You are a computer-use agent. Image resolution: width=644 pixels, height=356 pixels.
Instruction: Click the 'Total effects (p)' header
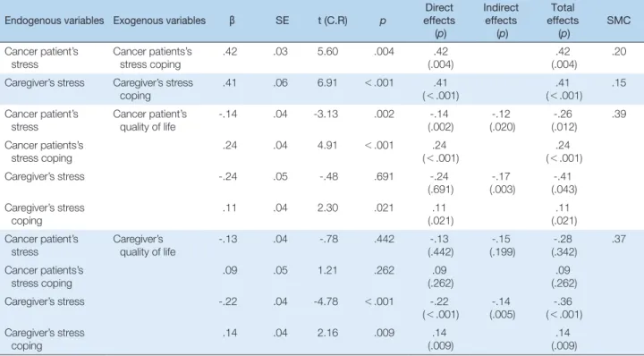coord(563,21)
